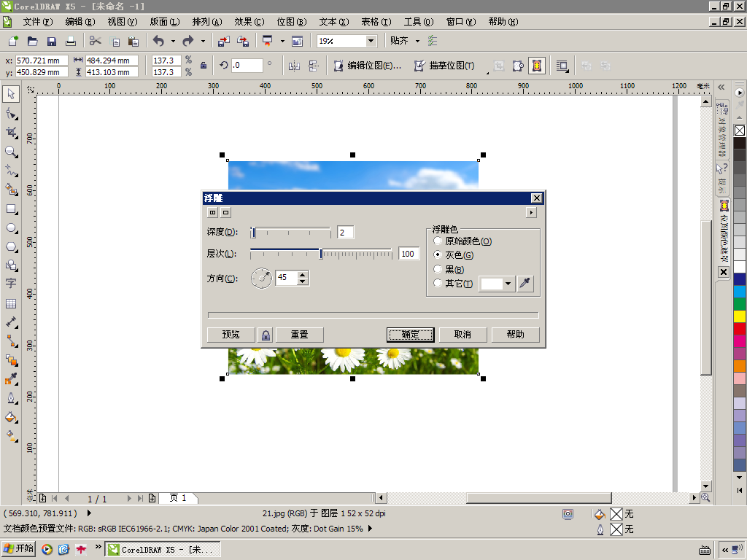Click the Undo arrow icon
This screenshot has width=747, height=560.
(x=158, y=42)
